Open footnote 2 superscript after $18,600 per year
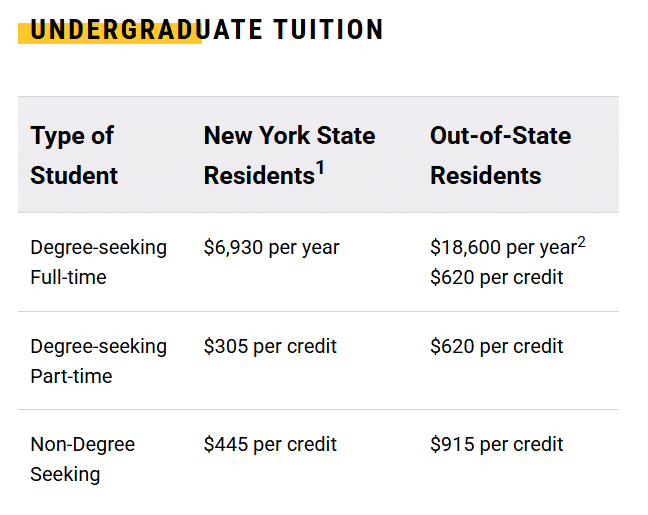This screenshot has width=648, height=515. (x=581, y=241)
